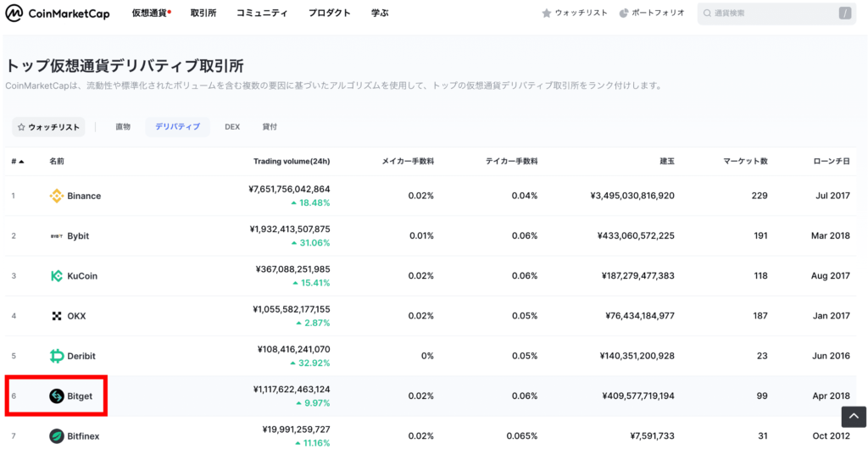This screenshot has width=868, height=454.
Task: Click the CoinMarketCap logo
Action: (x=58, y=14)
